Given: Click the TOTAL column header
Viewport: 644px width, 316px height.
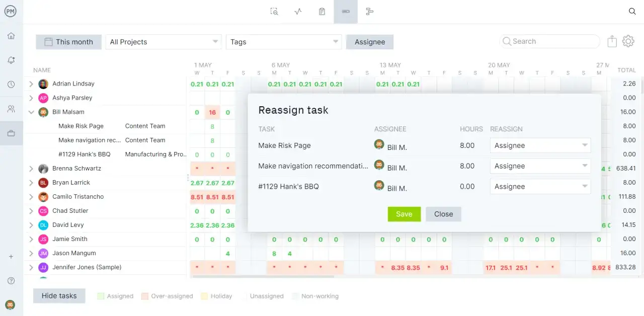Looking at the screenshot, I should pyautogui.click(x=626, y=70).
